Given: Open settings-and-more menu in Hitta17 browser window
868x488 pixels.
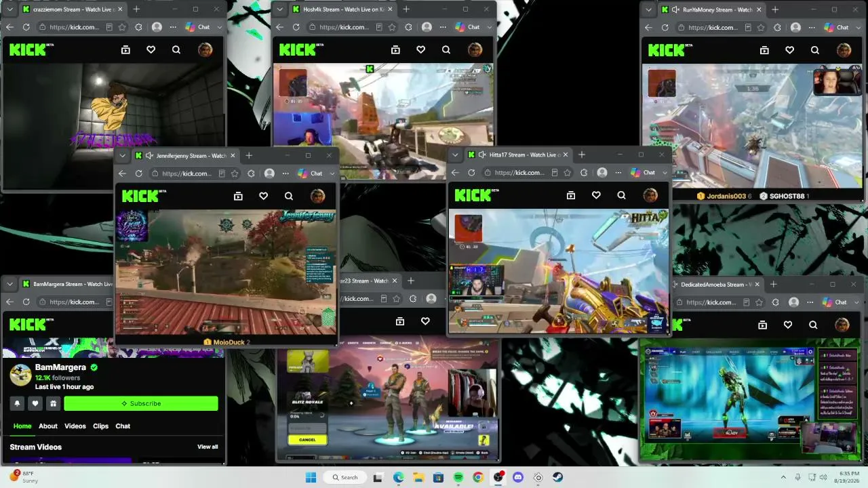Looking at the screenshot, I should coord(618,172).
